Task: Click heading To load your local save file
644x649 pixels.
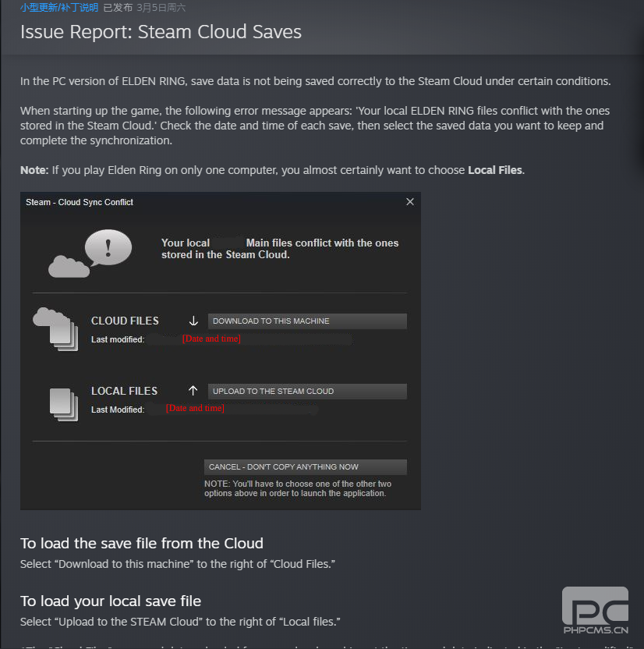Action: [111, 601]
